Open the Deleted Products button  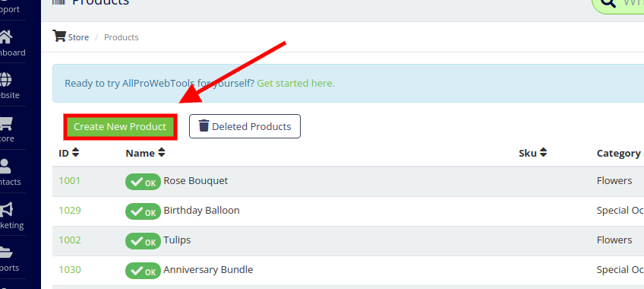[x=245, y=126]
